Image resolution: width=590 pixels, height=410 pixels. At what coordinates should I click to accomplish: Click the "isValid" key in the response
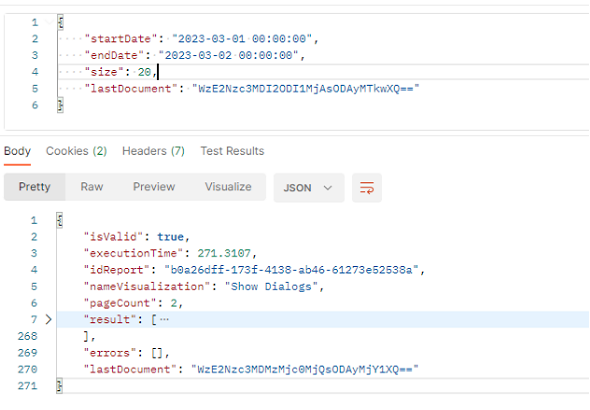click(113, 237)
